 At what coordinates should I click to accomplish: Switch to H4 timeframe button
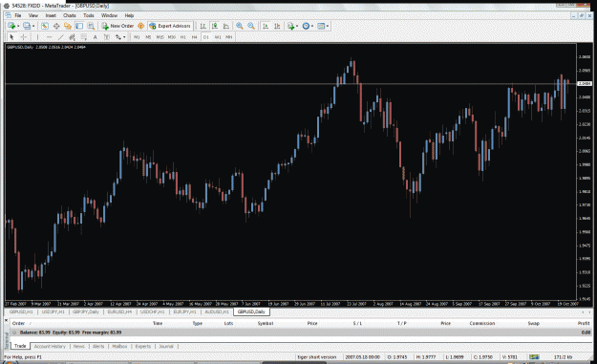(195, 37)
